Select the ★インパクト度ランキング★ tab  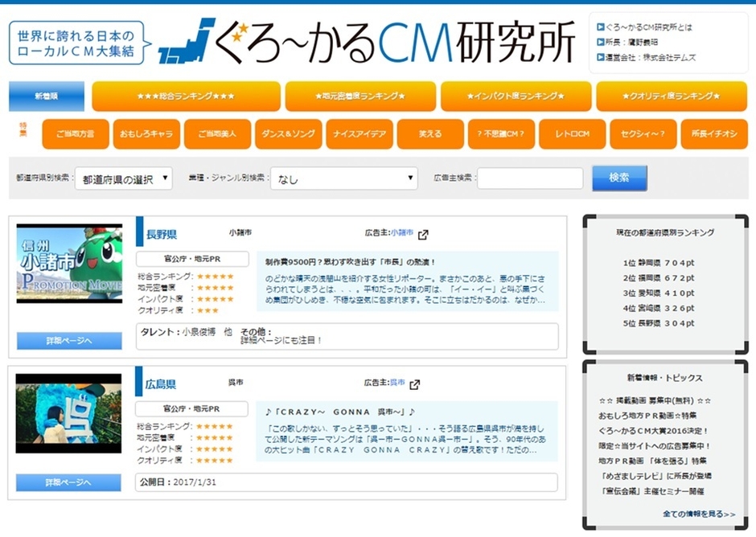[515, 96]
